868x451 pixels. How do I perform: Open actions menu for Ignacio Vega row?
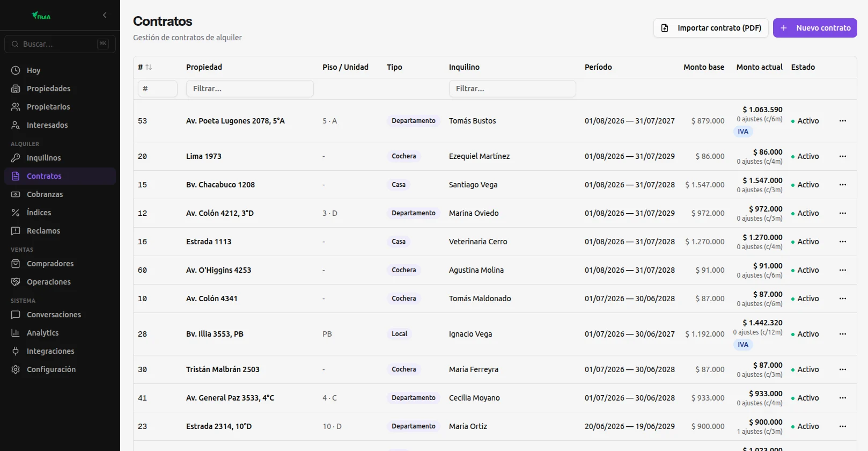coord(843,334)
